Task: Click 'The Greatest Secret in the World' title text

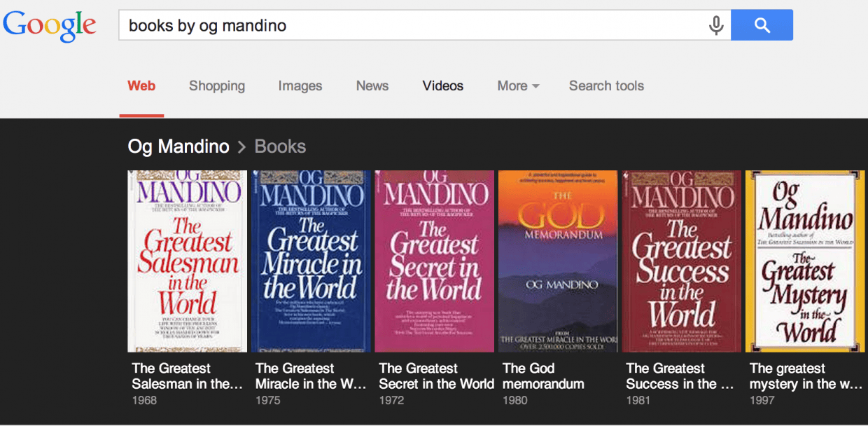Action: point(436,376)
